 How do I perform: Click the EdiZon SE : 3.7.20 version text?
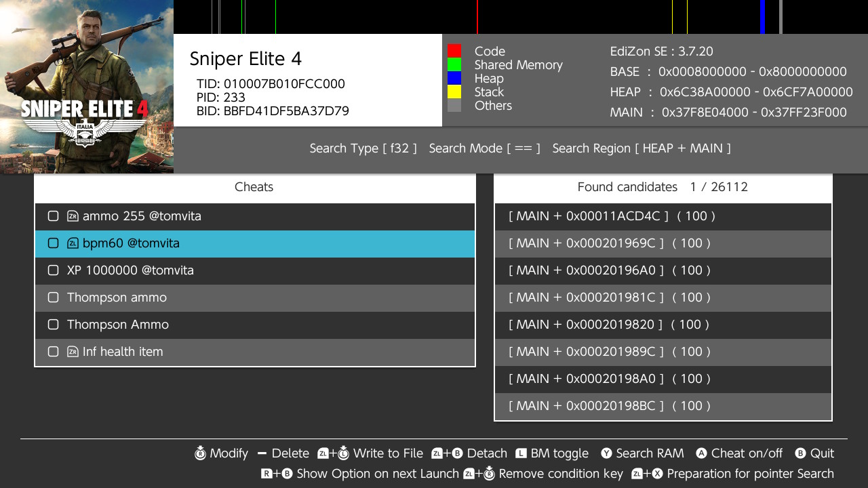click(x=662, y=52)
